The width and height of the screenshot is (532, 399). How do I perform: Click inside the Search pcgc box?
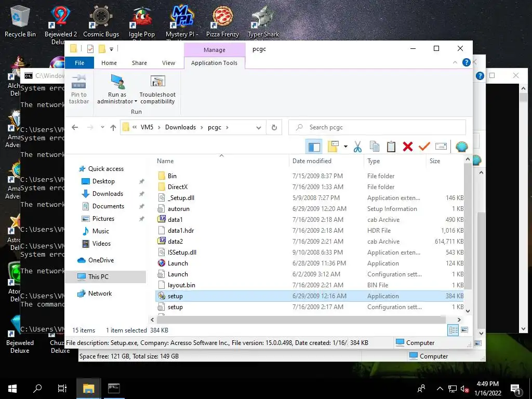(377, 127)
